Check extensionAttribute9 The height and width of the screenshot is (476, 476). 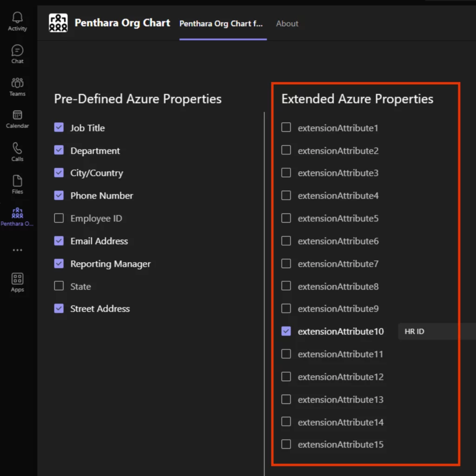pyautogui.click(x=286, y=309)
